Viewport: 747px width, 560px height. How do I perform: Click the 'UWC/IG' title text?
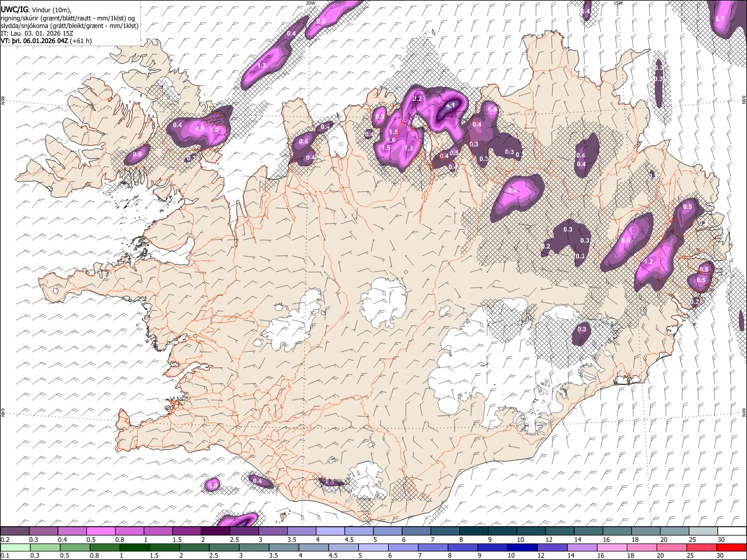click(14, 9)
